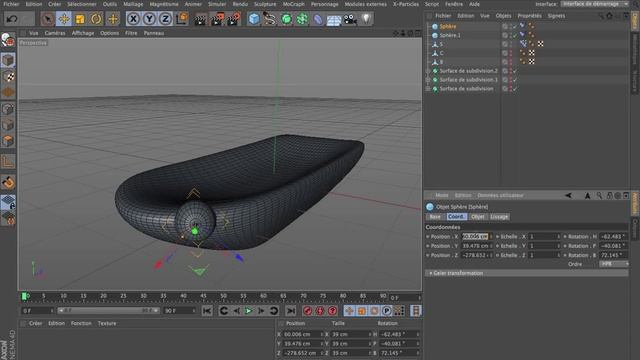Open the Sélectionner menu
The height and width of the screenshot is (360, 640).
(x=82, y=4)
